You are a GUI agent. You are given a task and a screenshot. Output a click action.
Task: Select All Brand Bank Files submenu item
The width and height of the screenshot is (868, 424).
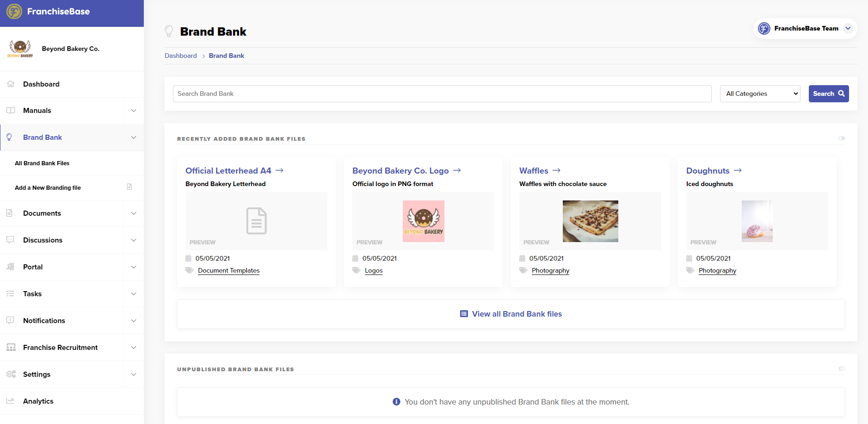[42, 163]
